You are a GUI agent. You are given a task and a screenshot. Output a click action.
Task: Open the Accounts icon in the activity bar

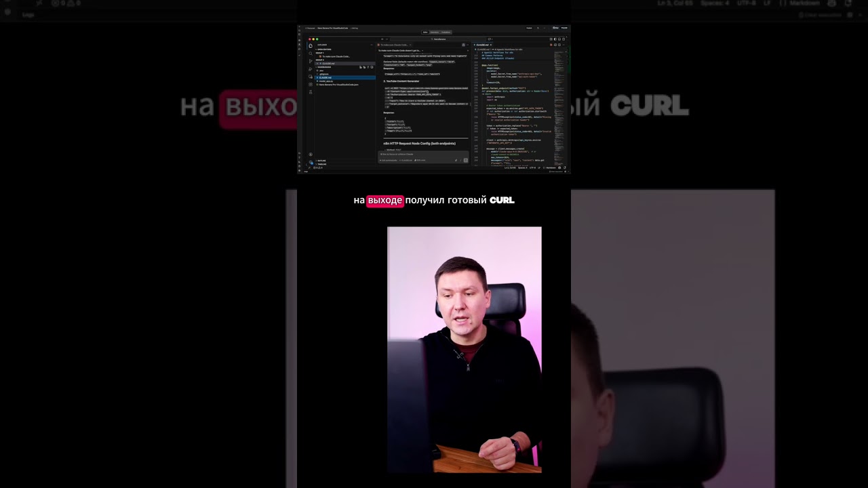click(x=311, y=155)
